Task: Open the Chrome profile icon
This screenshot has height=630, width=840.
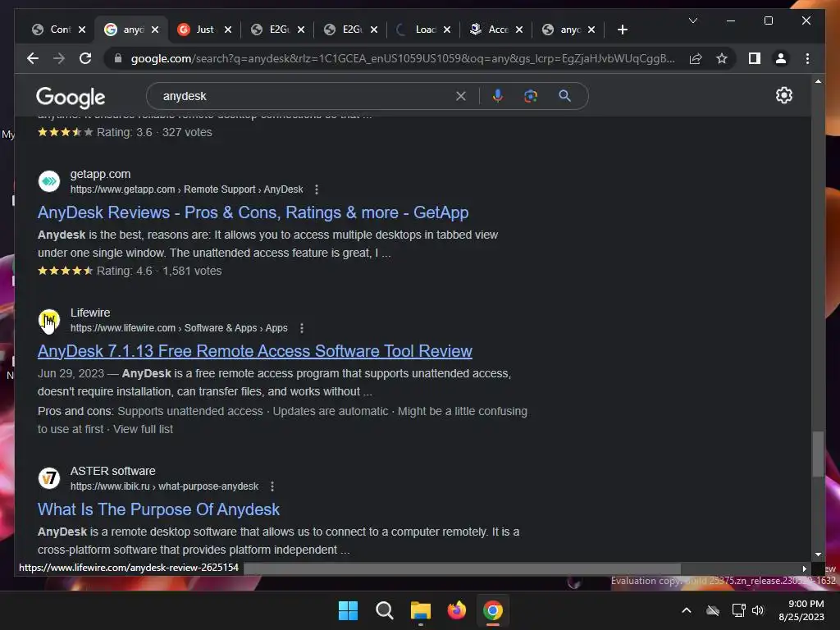Action: pos(781,58)
